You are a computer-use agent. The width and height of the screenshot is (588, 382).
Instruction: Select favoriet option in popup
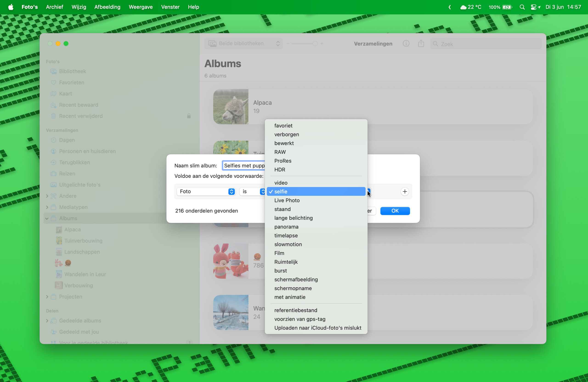click(x=283, y=125)
